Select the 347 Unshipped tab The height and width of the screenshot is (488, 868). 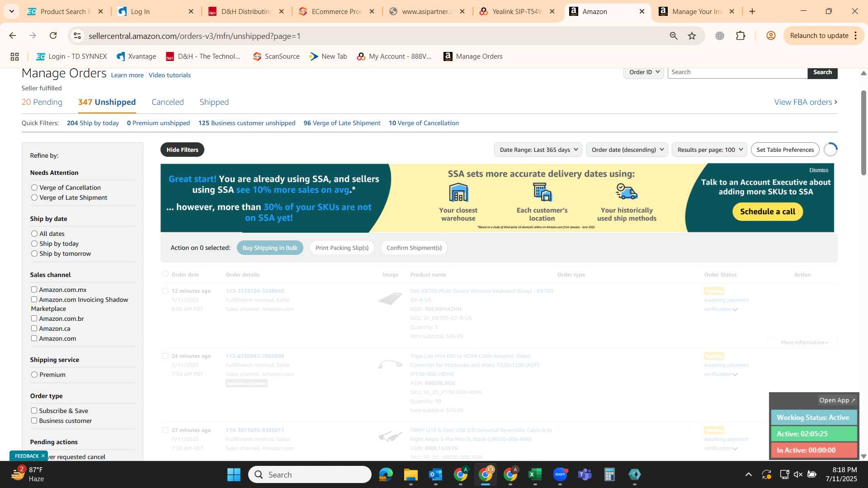[107, 102]
